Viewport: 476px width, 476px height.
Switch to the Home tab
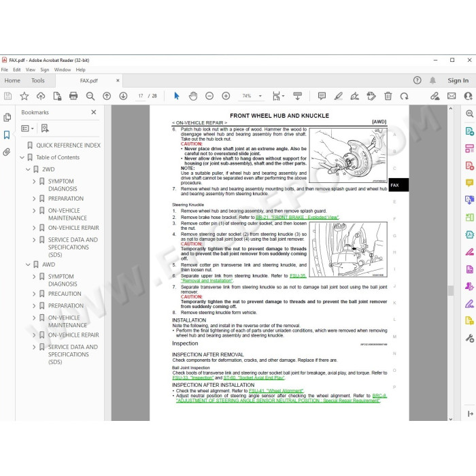point(12,80)
